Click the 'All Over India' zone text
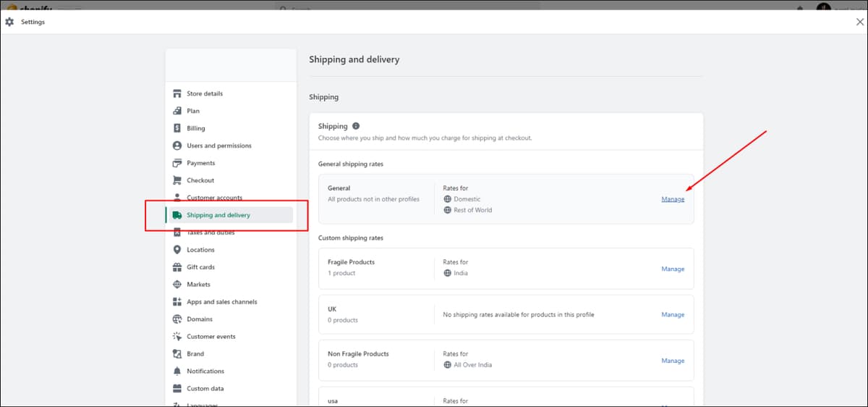This screenshot has width=868, height=407. pyautogui.click(x=473, y=365)
